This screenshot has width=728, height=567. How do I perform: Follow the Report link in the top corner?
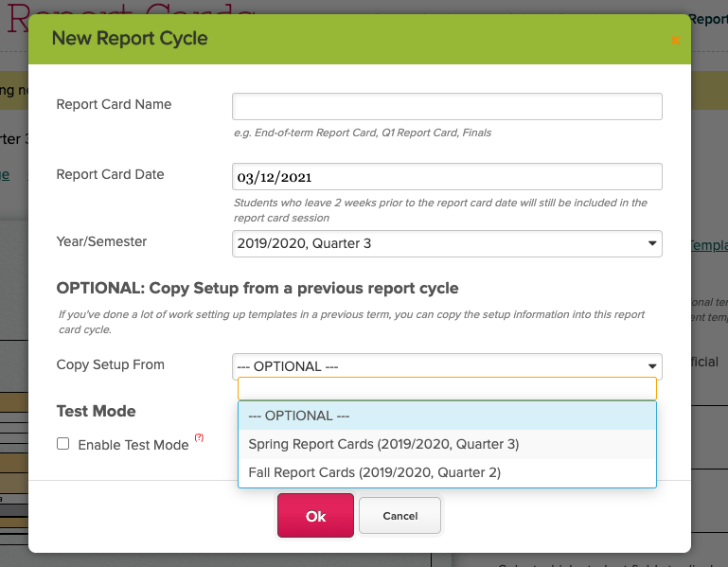(708, 19)
